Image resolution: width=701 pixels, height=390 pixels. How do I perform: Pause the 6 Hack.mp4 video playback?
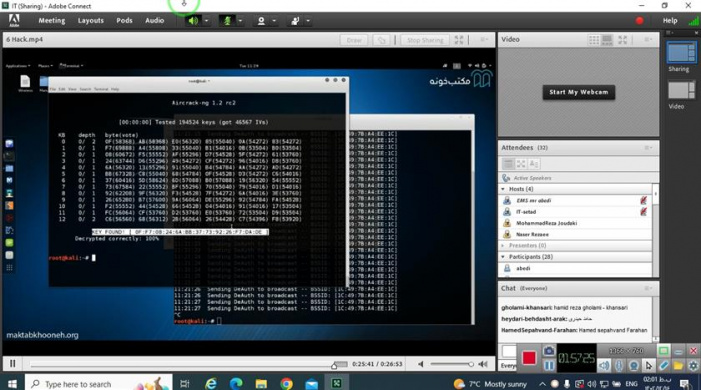click(13, 364)
